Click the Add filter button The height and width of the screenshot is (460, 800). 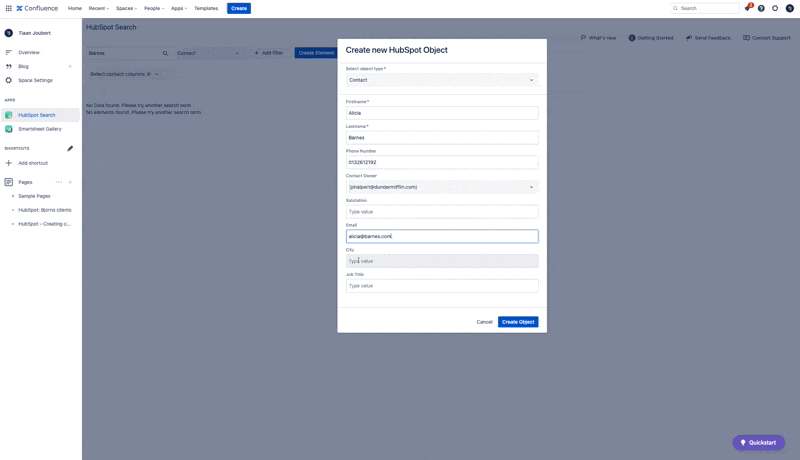click(x=269, y=53)
